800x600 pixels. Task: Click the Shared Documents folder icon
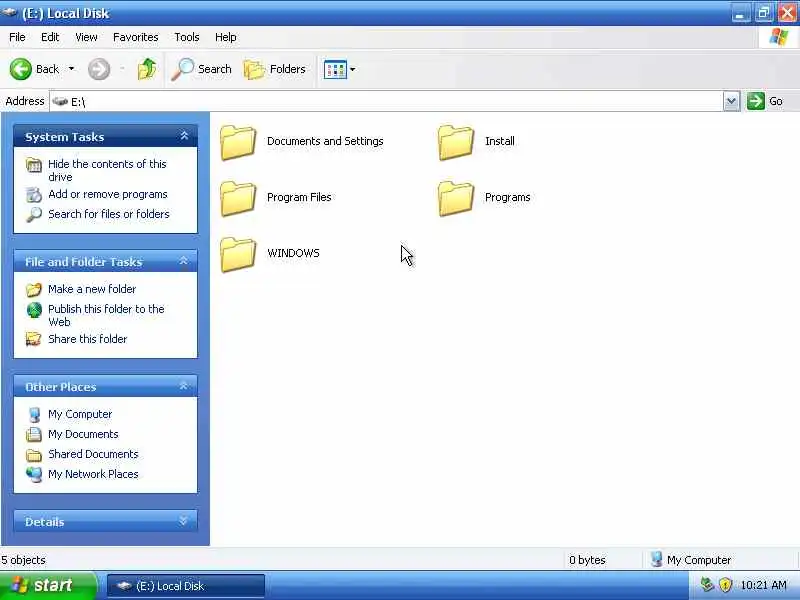pos(34,455)
